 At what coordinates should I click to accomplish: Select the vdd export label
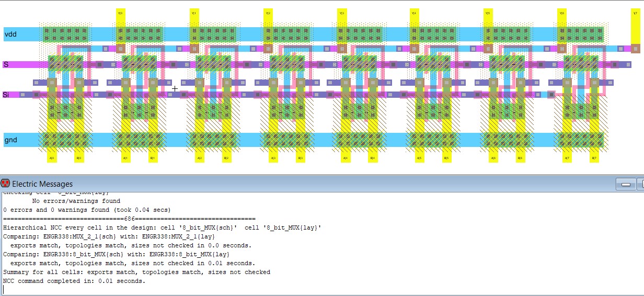point(10,35)
